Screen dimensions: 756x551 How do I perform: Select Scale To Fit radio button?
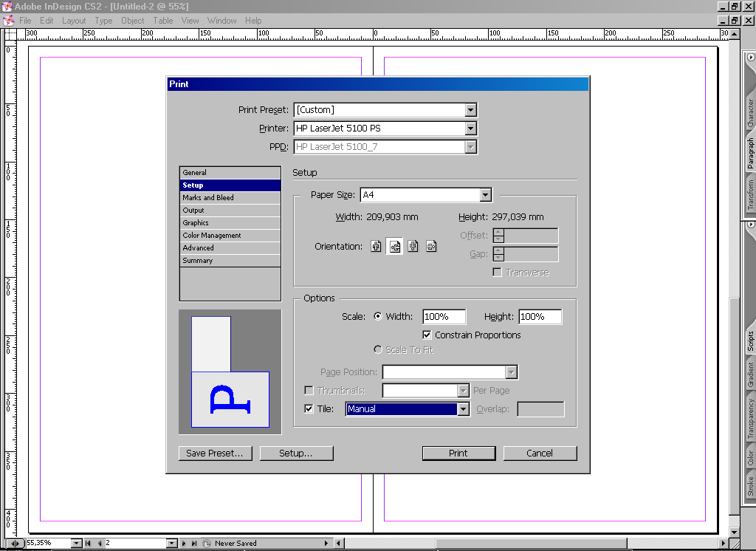point(378,349)
